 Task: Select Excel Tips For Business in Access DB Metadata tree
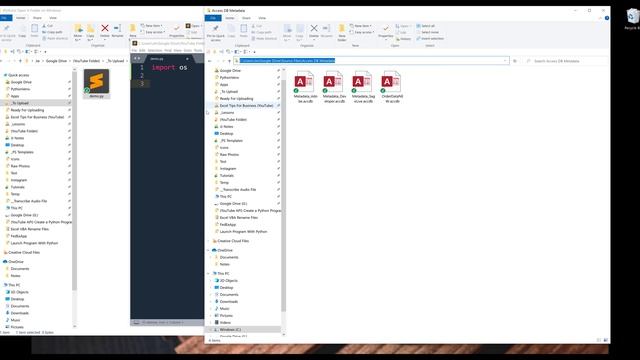[x=247, y=106]
